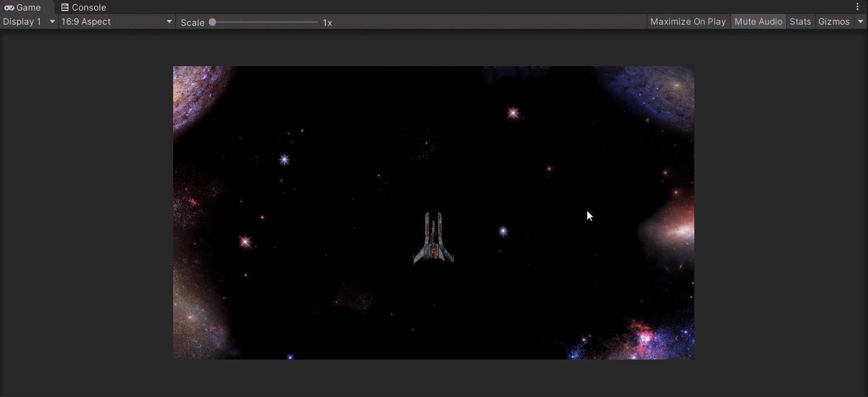Click the gamepad icon on Game tab

9,8
